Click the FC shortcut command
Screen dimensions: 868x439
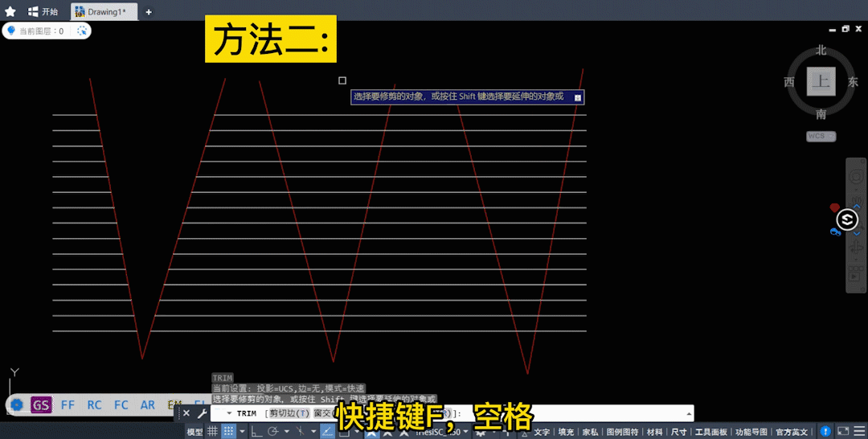(121, 404)
